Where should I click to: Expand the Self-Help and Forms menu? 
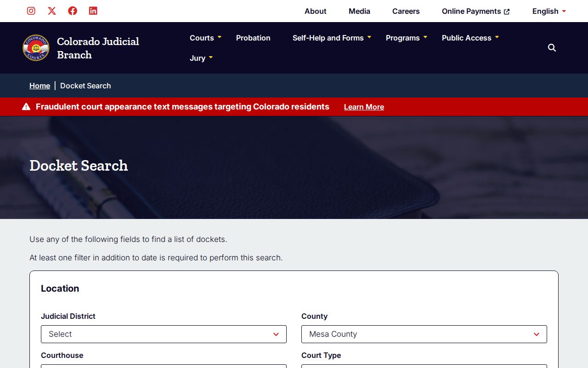coord(332,38)
